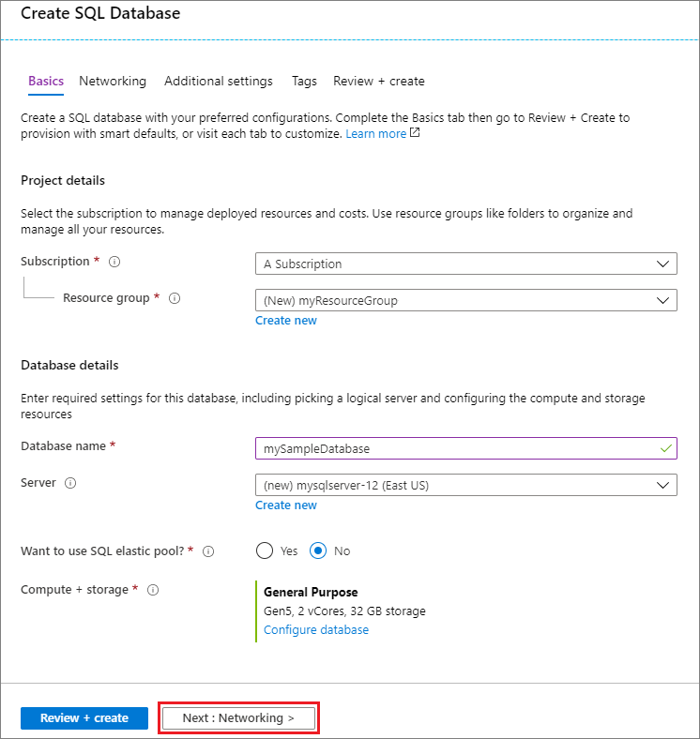Open the Subscription dropdown
This screenshot has height=739, width=700.
coord(465,264)
